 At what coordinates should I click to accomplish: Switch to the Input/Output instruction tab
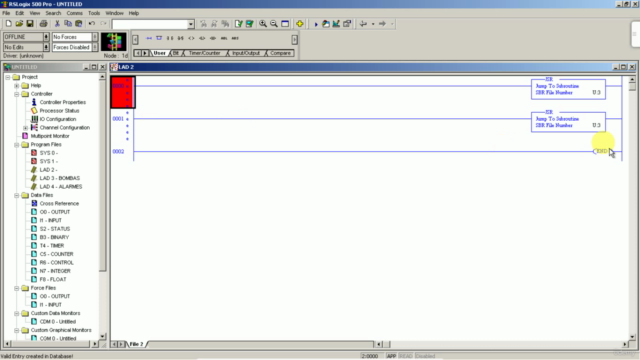pyautogui.click(x=246, y=53)
